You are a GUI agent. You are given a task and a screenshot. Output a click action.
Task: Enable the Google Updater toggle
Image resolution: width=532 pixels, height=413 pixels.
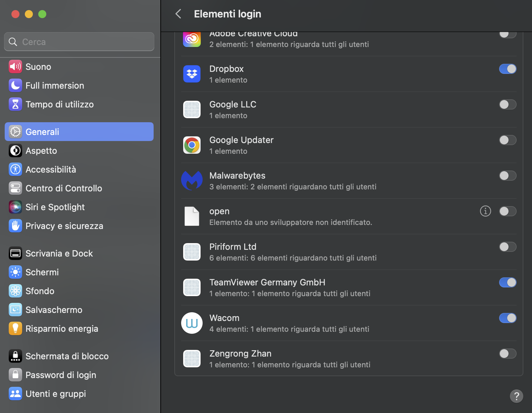click(x=508, y=140)
